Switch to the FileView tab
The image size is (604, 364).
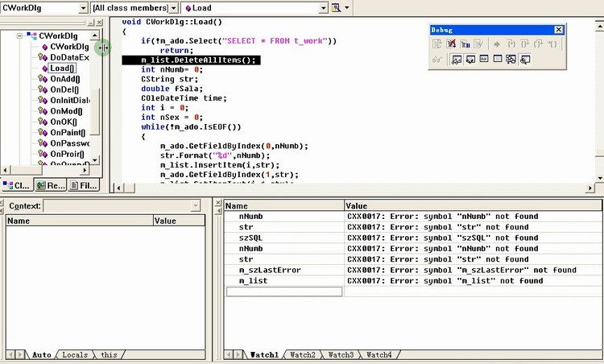(x=84, y=185)
